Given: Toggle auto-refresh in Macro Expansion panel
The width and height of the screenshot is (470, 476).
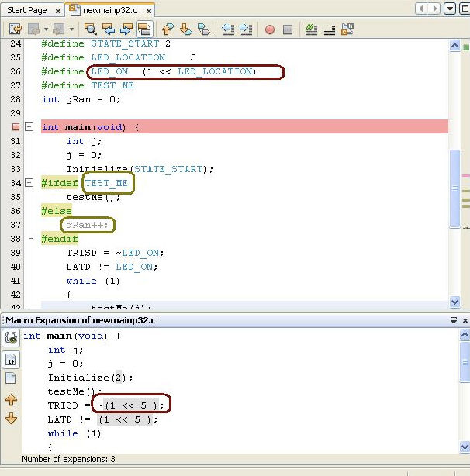Looking at the screenshot, I should point(11,338).
